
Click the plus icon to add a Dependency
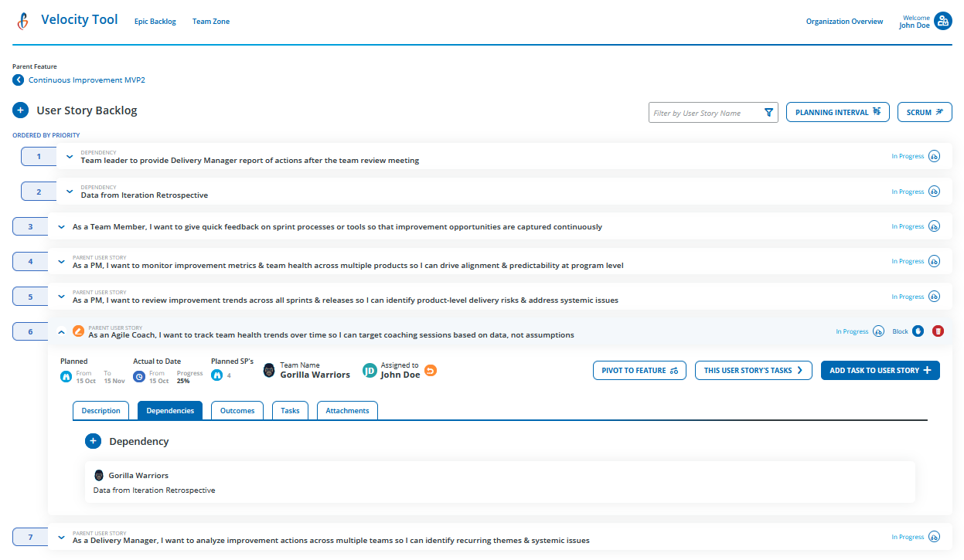tap(94, 441)
